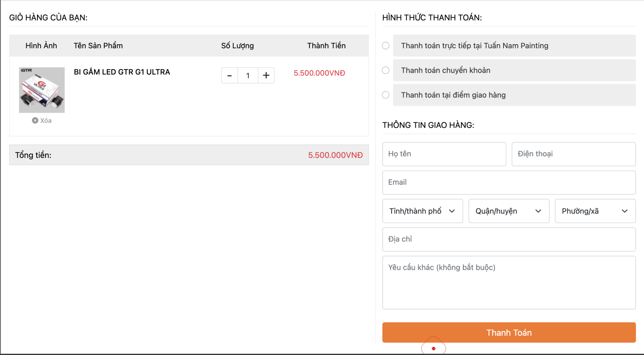Open the BI GẦM LED GTR G1 ULTRA product name
Screen dimensions: 644x355
pyautogui.click(x=122, y=72)
